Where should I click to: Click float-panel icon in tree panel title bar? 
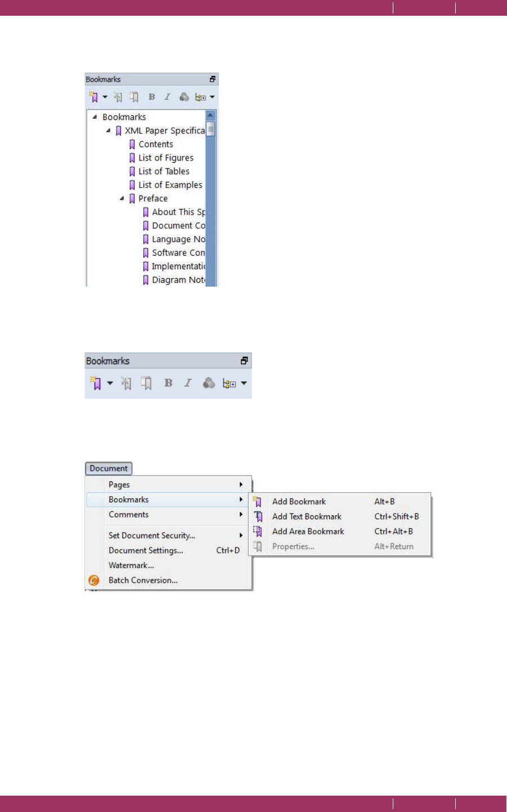click(x=212, y=79)
